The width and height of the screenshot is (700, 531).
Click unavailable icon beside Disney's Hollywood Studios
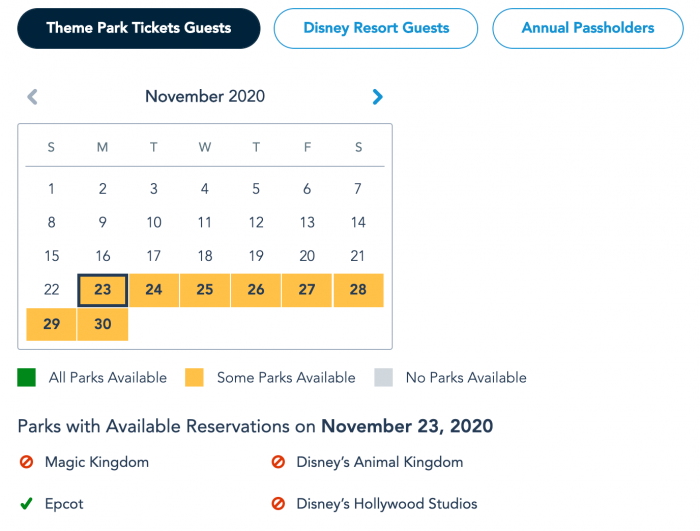(278, 504)
